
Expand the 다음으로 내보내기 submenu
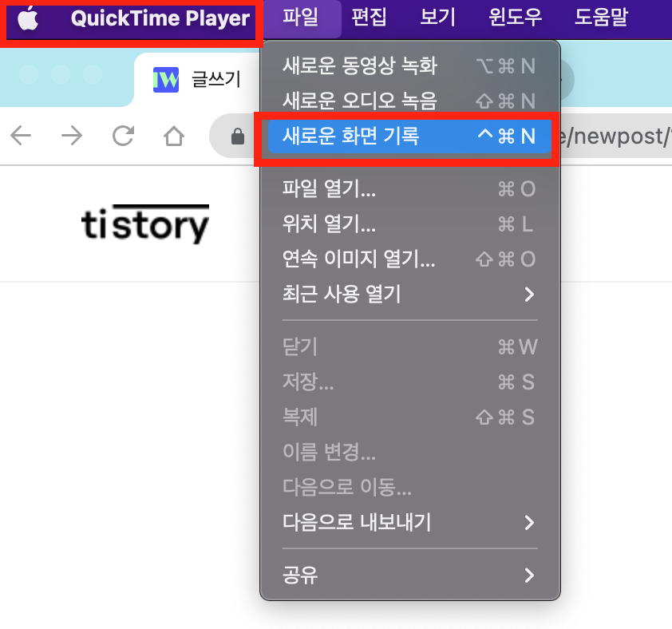coord(409,522)
